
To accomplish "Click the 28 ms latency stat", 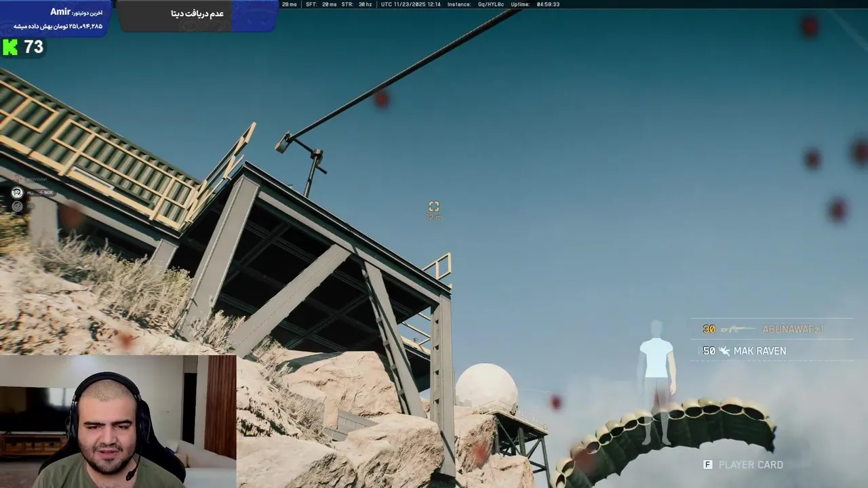I will click(290, 4).
